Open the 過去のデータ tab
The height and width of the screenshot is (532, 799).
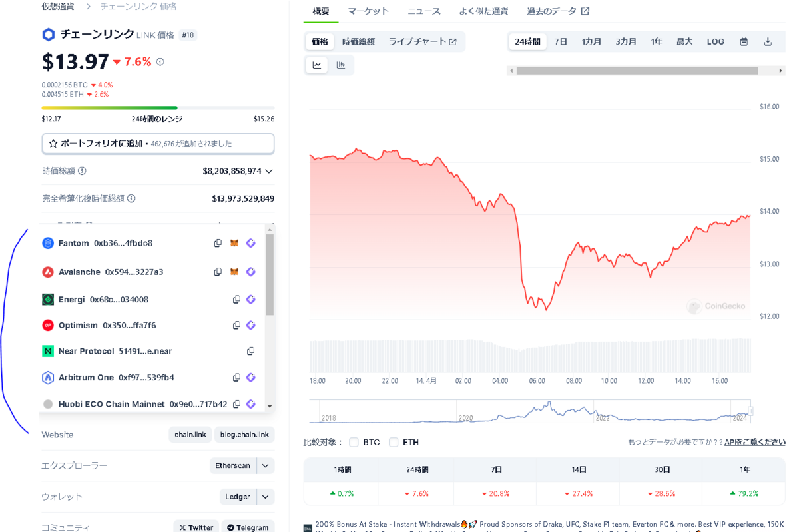pos(558,11)
